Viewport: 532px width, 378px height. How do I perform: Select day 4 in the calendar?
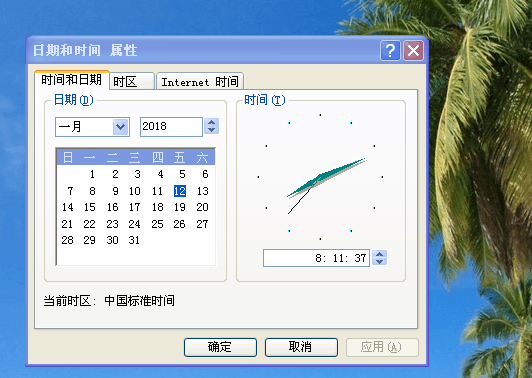pos(160,174)
